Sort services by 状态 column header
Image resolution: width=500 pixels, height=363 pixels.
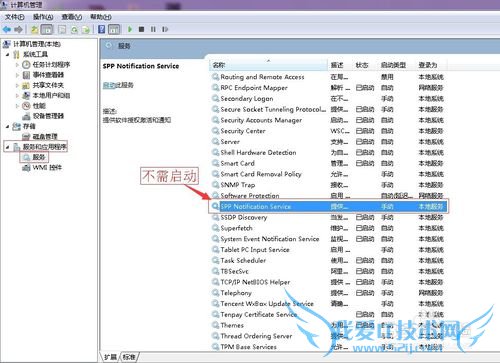pos(365,65)
